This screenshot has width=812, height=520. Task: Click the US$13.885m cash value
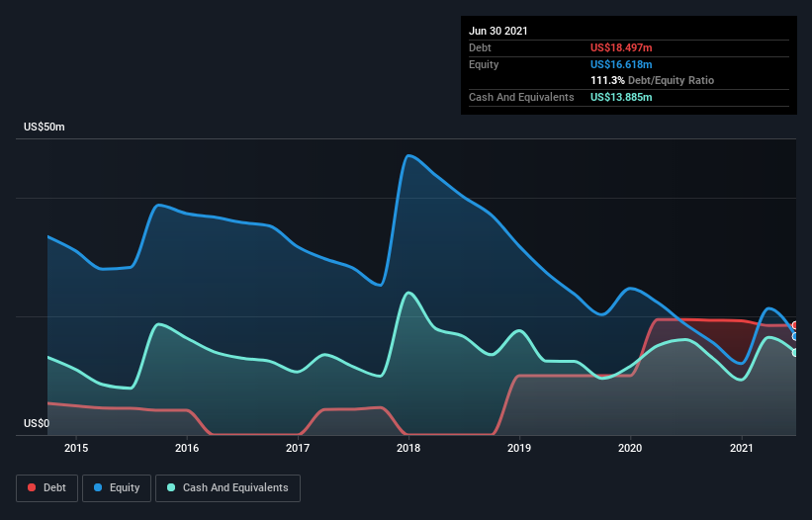click(621, 97)
